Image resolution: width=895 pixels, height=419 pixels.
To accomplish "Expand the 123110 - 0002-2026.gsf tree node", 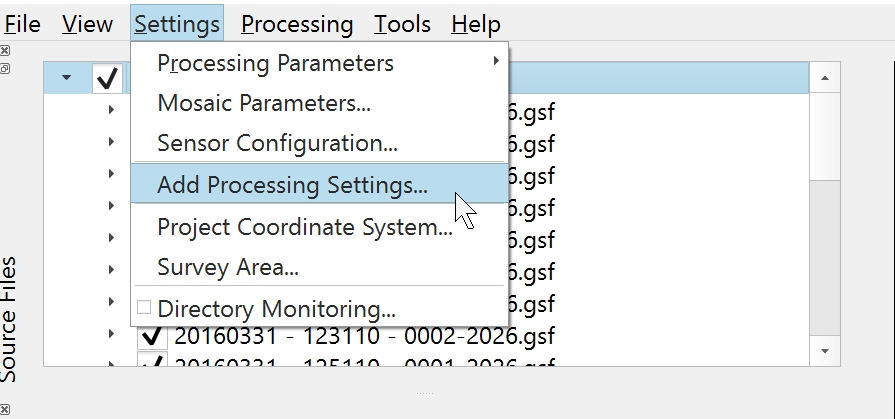I will coord(112,334).
